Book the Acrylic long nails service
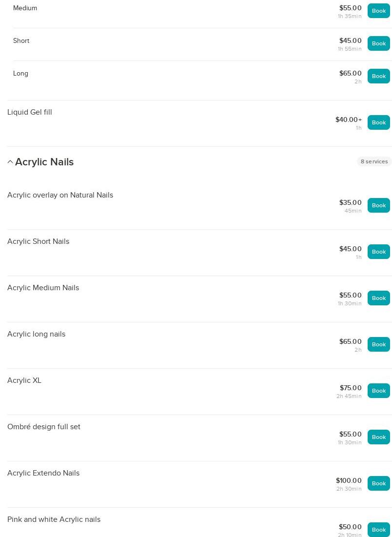Image resolution: width=392 pixels, height=537 pixels. (378, 344)
